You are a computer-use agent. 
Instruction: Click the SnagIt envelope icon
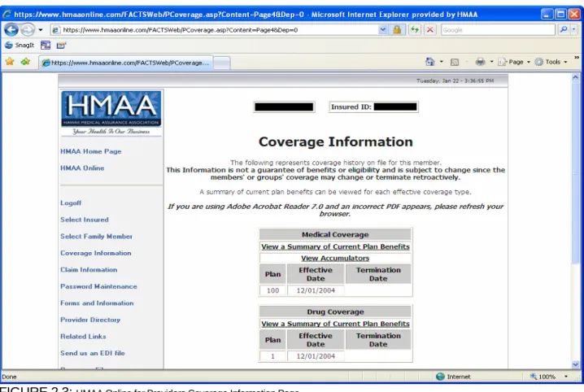(61, 46)
